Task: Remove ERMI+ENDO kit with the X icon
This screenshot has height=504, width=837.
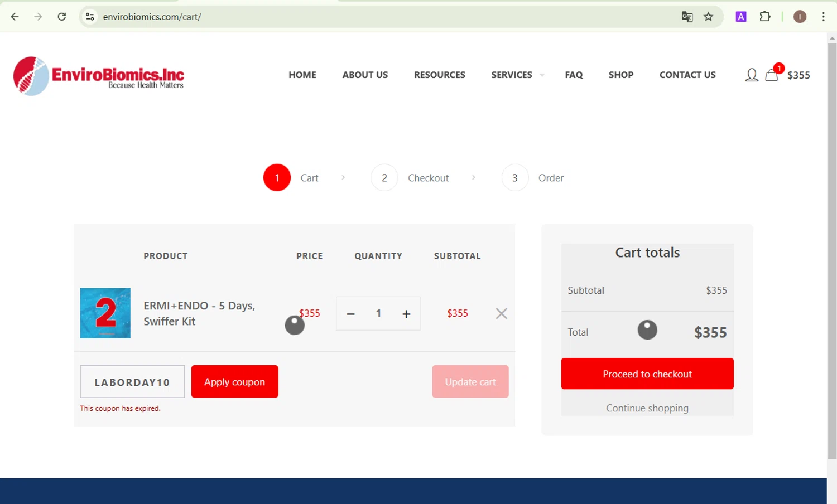Action: point(501,313)
